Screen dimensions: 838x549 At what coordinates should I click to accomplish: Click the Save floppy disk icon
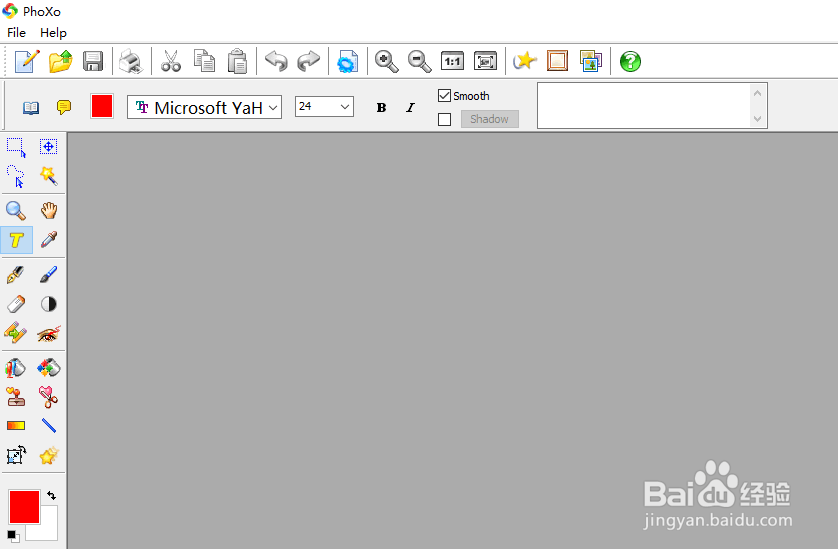click(x=93, y=61)
